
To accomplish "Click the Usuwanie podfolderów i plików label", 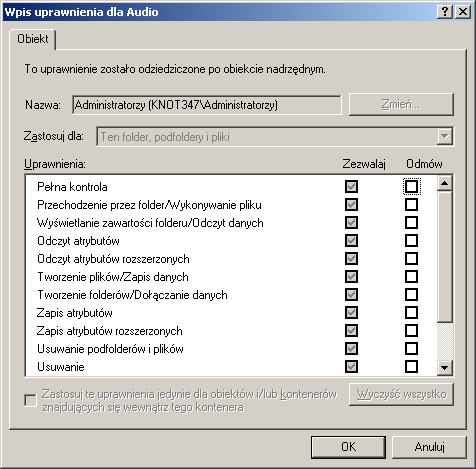I will tap(110, 349).
